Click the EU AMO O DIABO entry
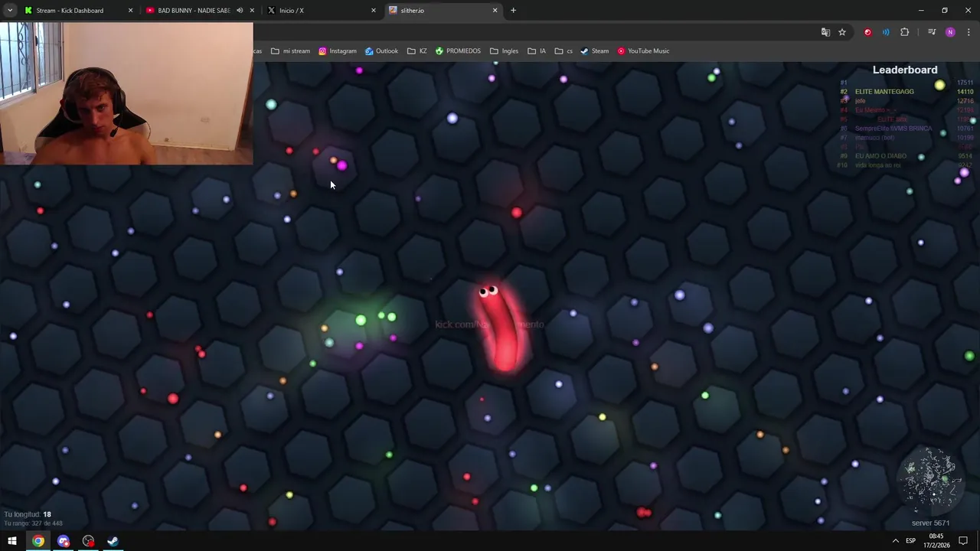Image resolution: width=980 pixels, height=551 pixels. (880, 156)
